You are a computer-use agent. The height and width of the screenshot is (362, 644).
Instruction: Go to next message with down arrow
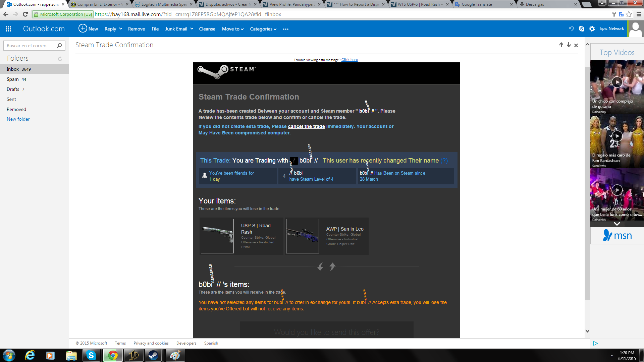pyautogui.click(x=569, y=45)
